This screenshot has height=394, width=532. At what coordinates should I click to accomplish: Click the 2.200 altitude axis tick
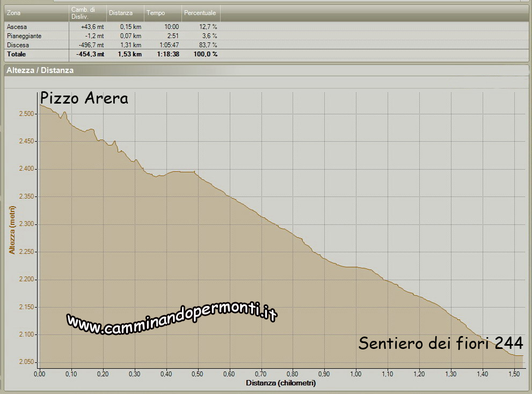[26, 280]
